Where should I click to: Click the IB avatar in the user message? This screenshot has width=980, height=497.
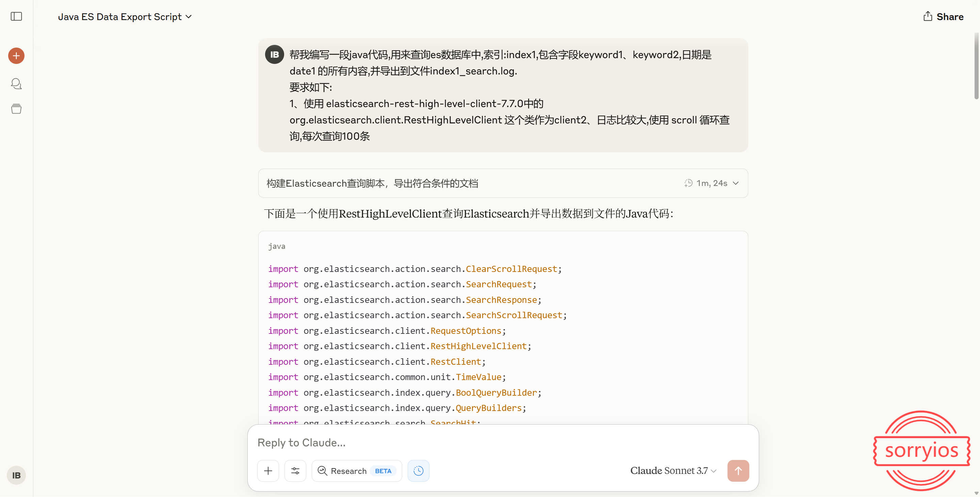(275, 55)
